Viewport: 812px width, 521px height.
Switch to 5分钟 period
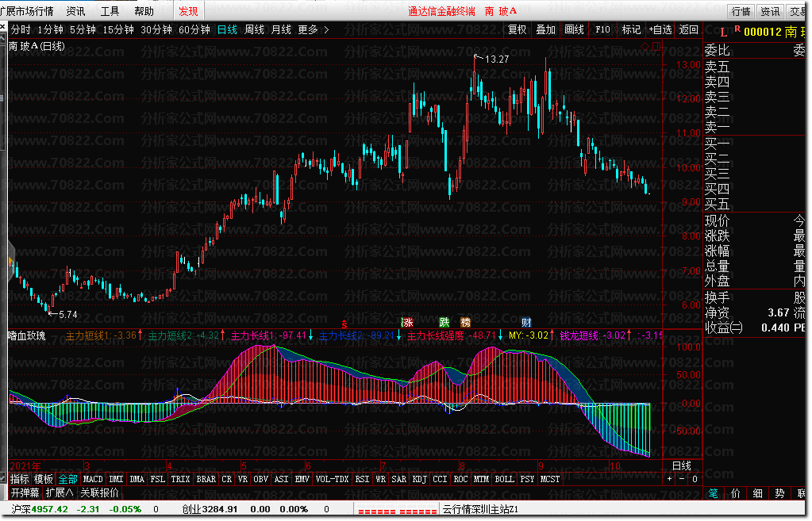point(83,30)
